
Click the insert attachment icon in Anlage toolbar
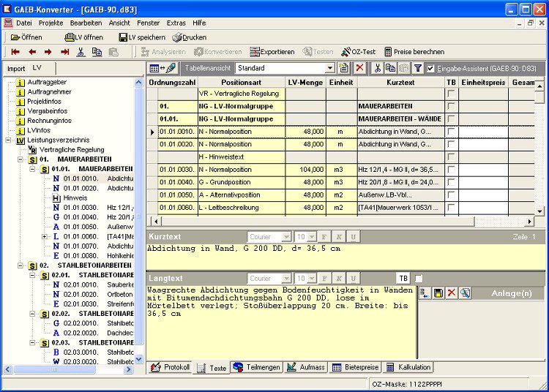click(425, 293)
